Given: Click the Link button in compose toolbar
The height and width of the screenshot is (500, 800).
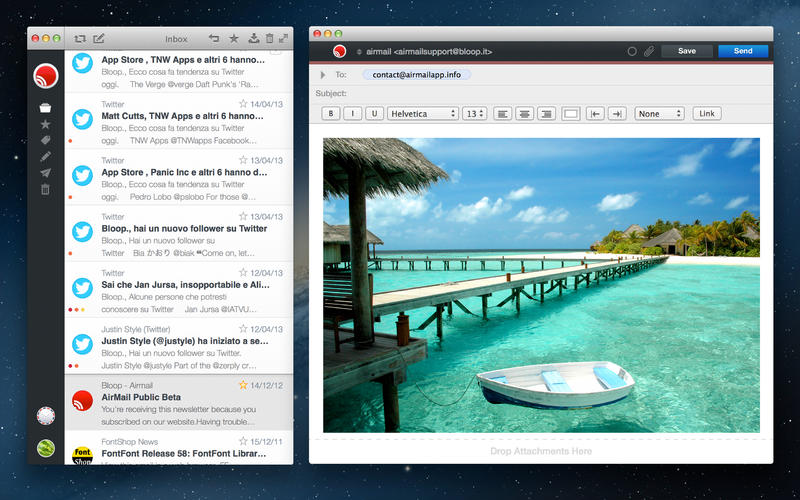Looking at the screenshot, I should (707, 113).
